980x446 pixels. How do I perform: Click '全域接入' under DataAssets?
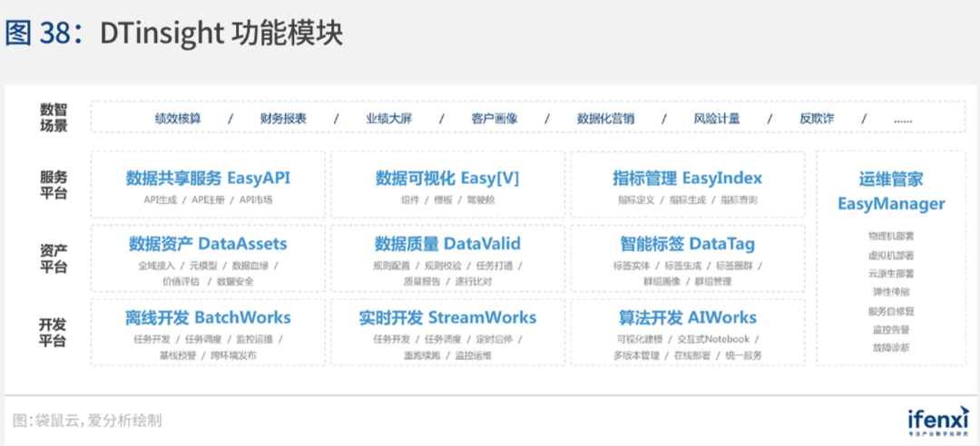(156, 266)
